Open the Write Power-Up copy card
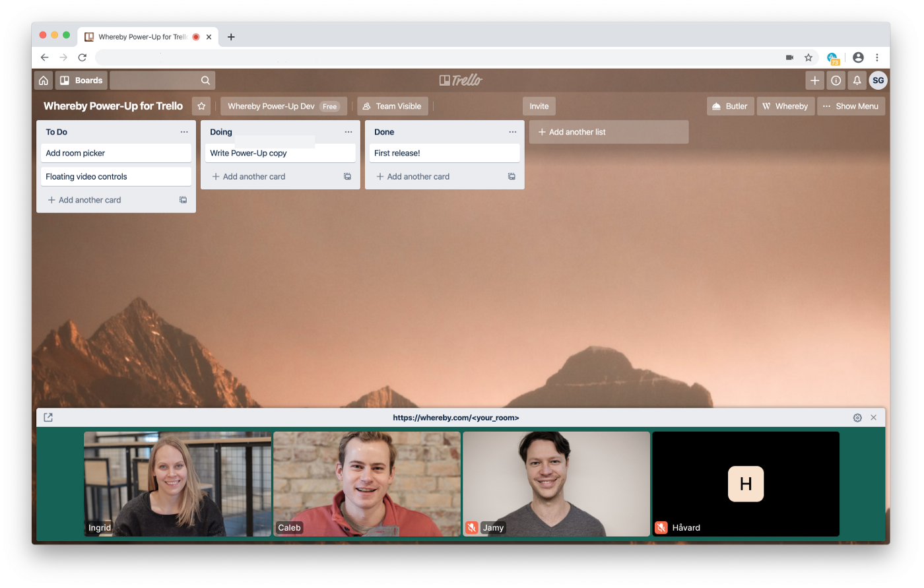Viewport: 924px width, 588px height. pos(280,153)
